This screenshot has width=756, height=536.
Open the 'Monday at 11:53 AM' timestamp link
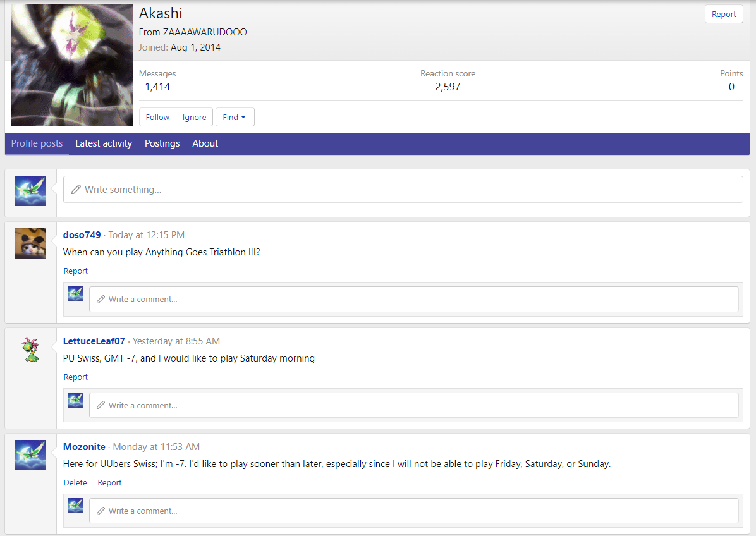pyautogui.click(x=156, y=446)
